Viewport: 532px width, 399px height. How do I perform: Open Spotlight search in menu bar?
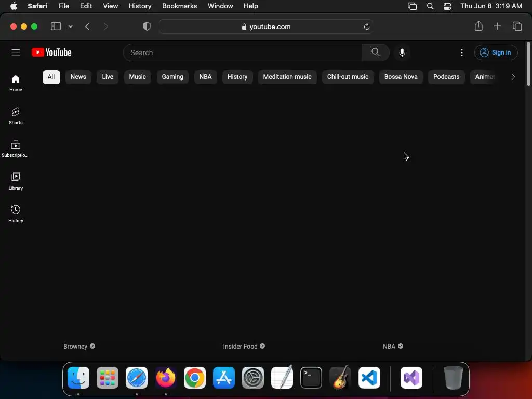[x=430, y=6]
